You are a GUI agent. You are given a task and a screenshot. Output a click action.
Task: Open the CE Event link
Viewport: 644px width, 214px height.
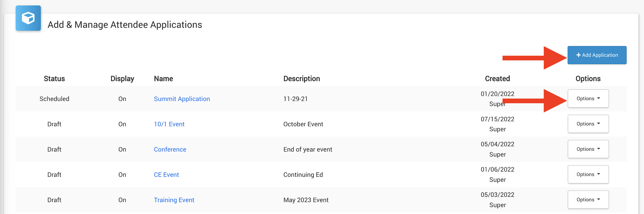166,175
